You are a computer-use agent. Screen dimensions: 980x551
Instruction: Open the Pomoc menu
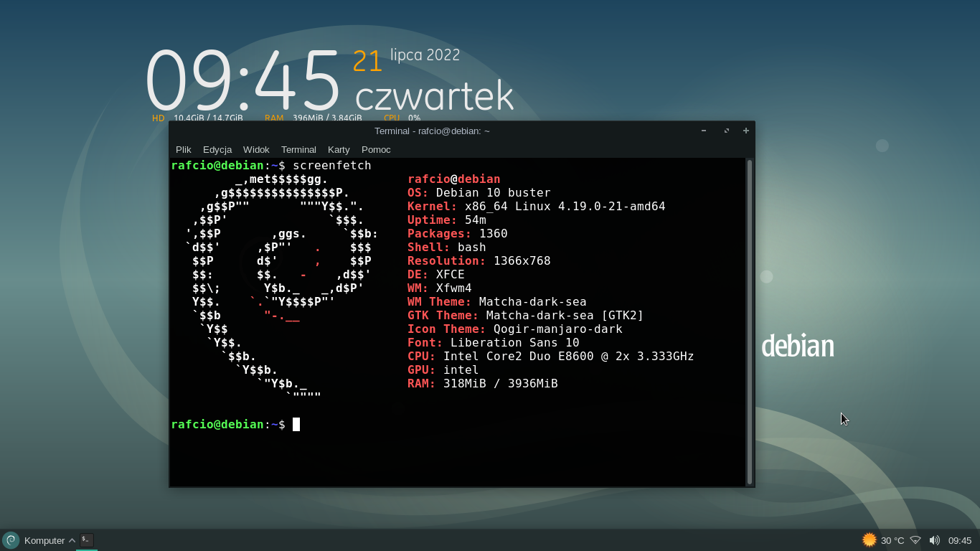pyautogui.click(x=376, y=149)
